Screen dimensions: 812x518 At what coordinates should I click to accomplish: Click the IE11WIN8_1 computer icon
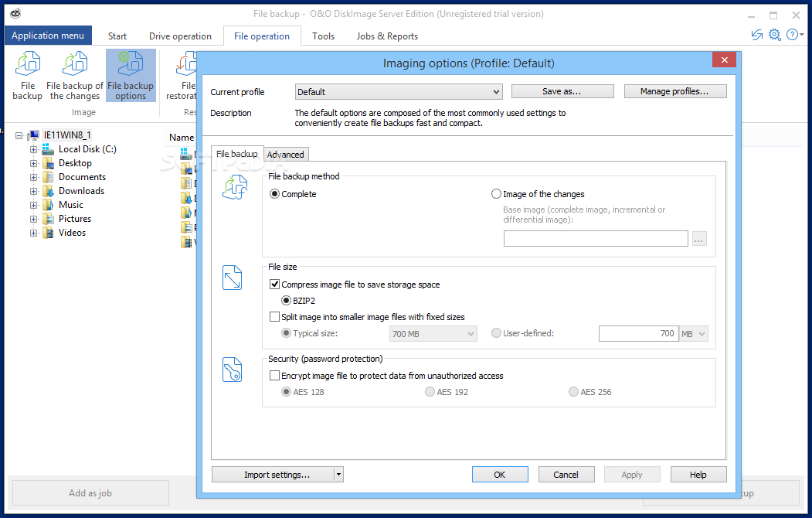(34, 135)
